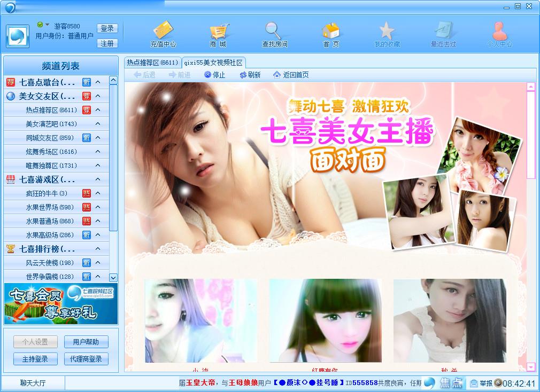Click channel list scroll up arrow
Viewport: 540px width, 392px height.
tap(113, 81)
